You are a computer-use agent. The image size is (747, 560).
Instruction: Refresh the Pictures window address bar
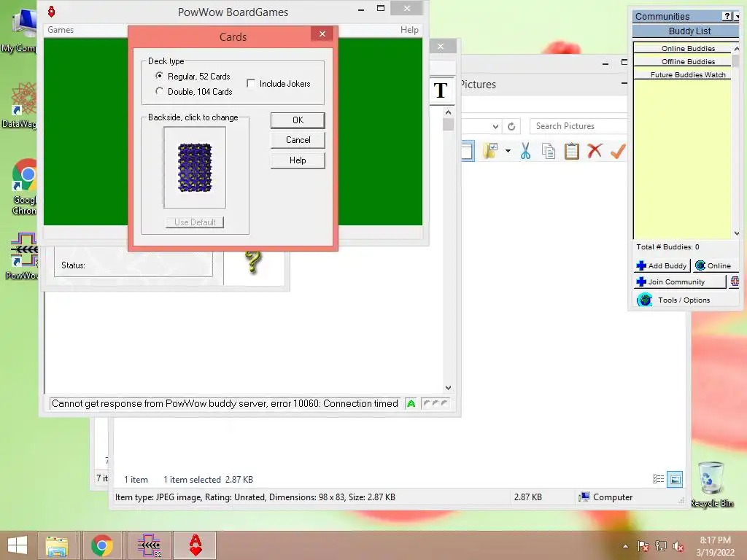point(511,126)
